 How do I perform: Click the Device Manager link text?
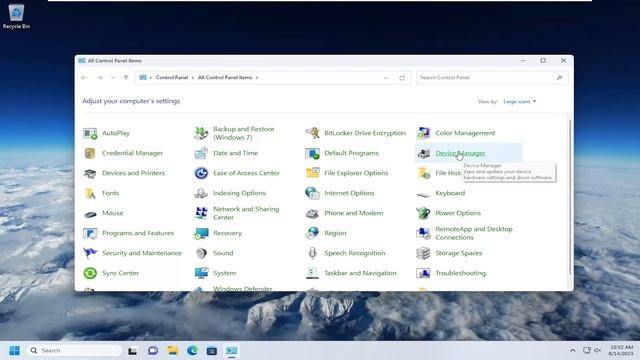pyautogui.click(x=460, y=153)
